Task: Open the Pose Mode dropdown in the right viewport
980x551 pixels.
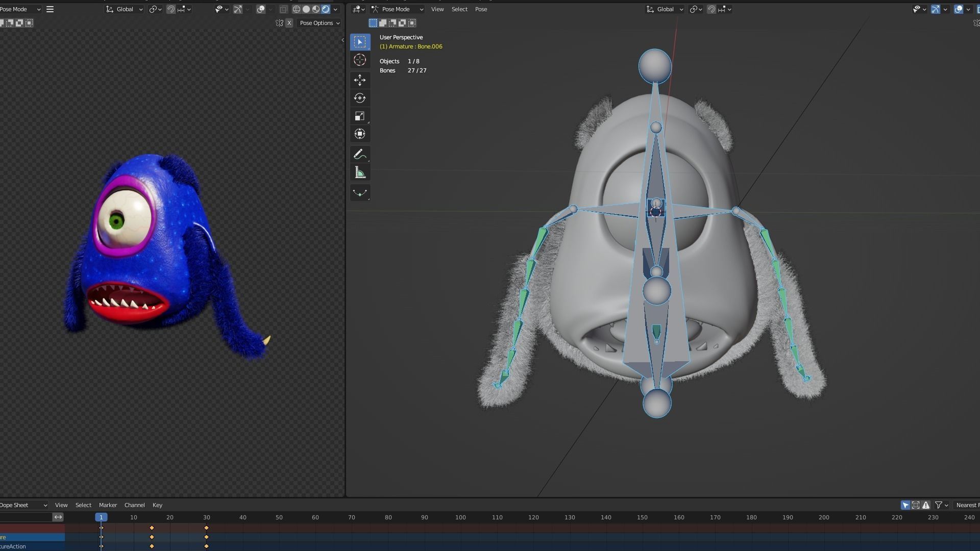Action: point(397,9)
